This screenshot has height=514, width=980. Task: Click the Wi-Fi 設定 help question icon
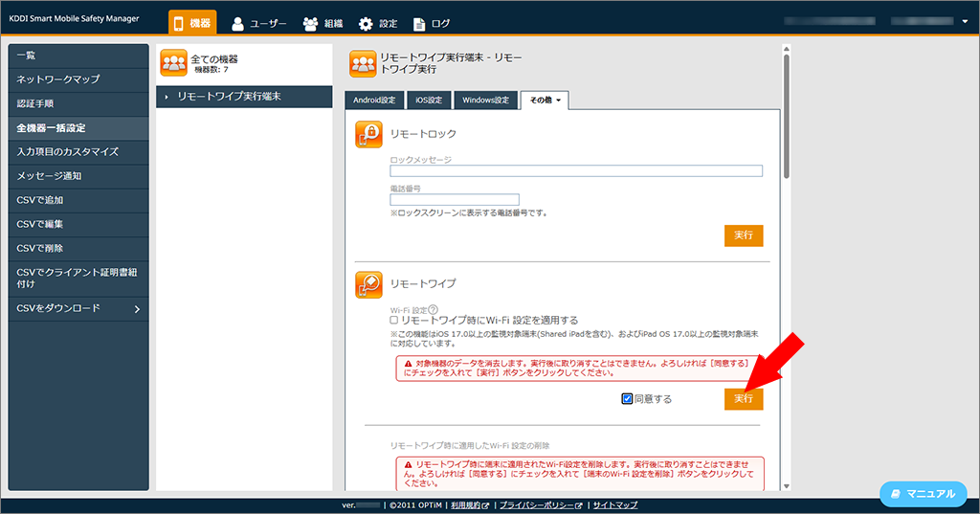point(434,309)
